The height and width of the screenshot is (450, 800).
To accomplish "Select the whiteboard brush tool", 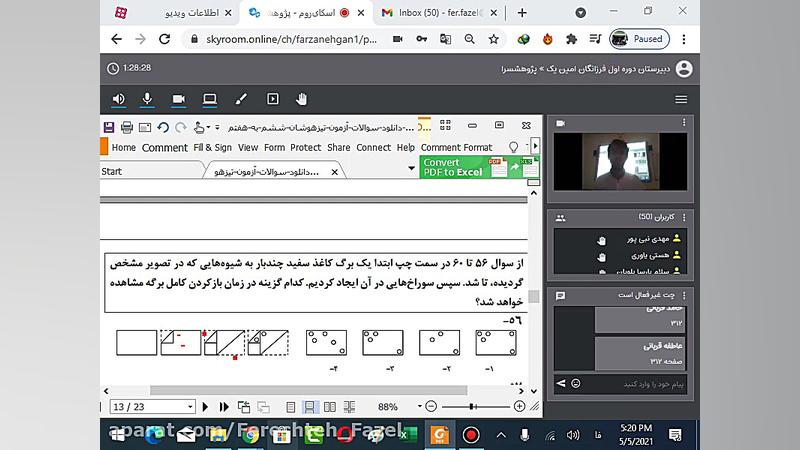I will (x=241, y=99).
